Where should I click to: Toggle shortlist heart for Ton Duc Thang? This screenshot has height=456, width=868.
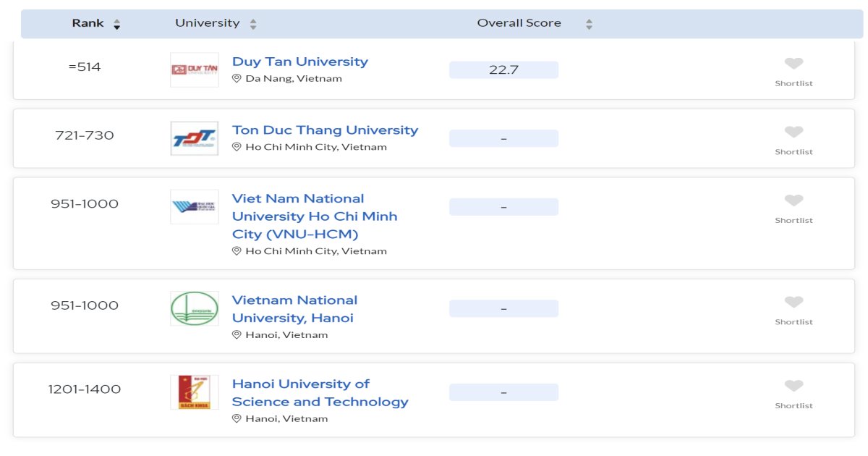click(x=793, y=132)
